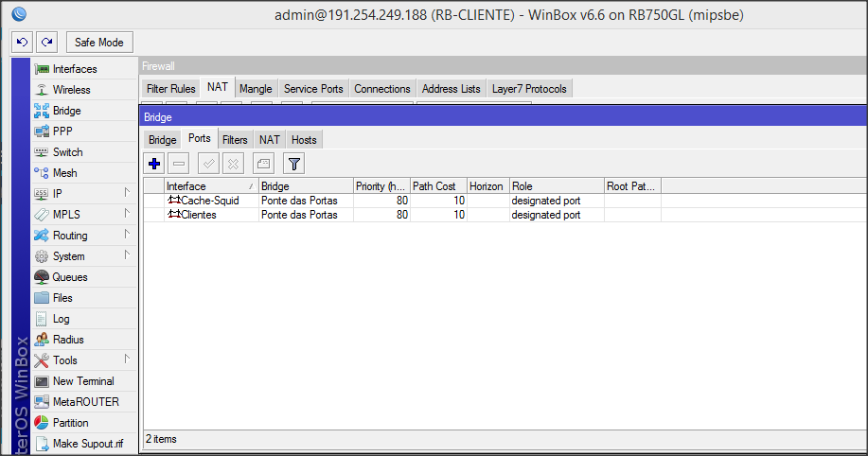
Task: Open the Tools menu
Action: pyautogui.click(x=84, y=360)
